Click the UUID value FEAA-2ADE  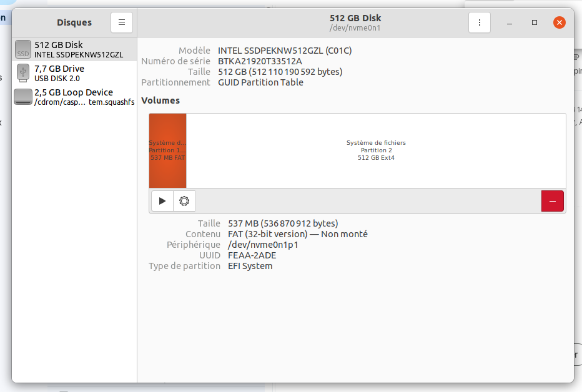coord(252,255)
